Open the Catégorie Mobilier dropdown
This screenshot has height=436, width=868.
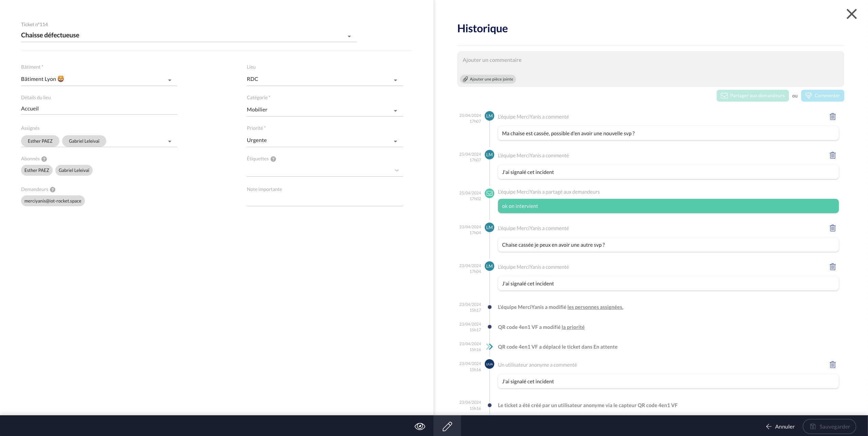(x=395, y=111)
